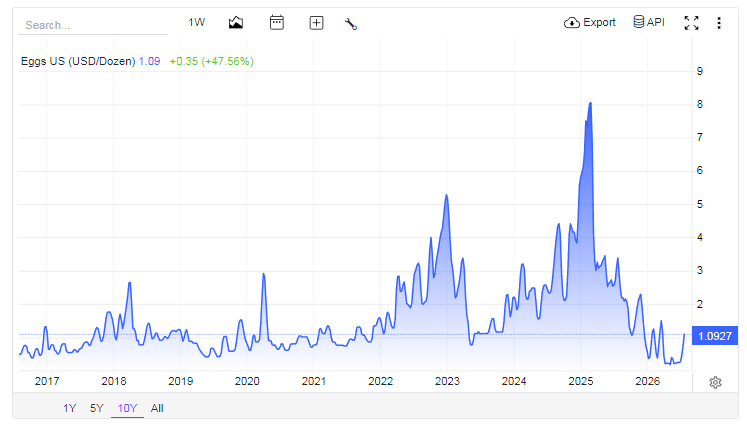Click the 8 y-axis label
The image size is (747, 429).
[699, 104]
